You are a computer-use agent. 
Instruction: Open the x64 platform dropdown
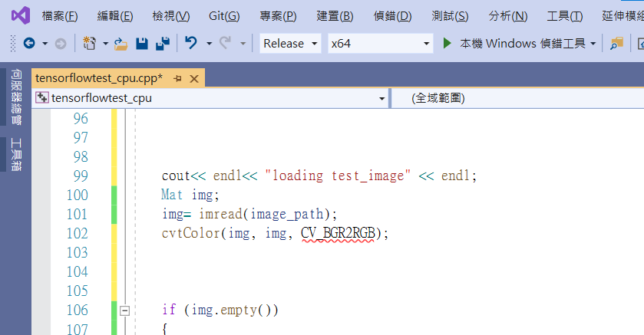[380, 43]
